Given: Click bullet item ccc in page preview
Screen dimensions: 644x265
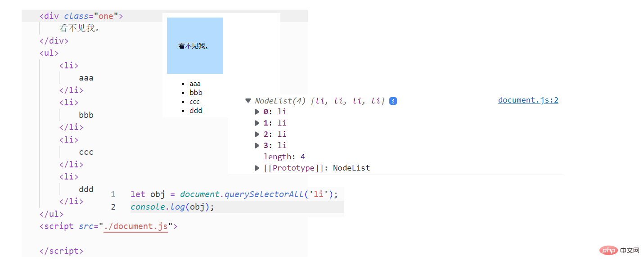Looking at the screenshot, I should point(194,102).
